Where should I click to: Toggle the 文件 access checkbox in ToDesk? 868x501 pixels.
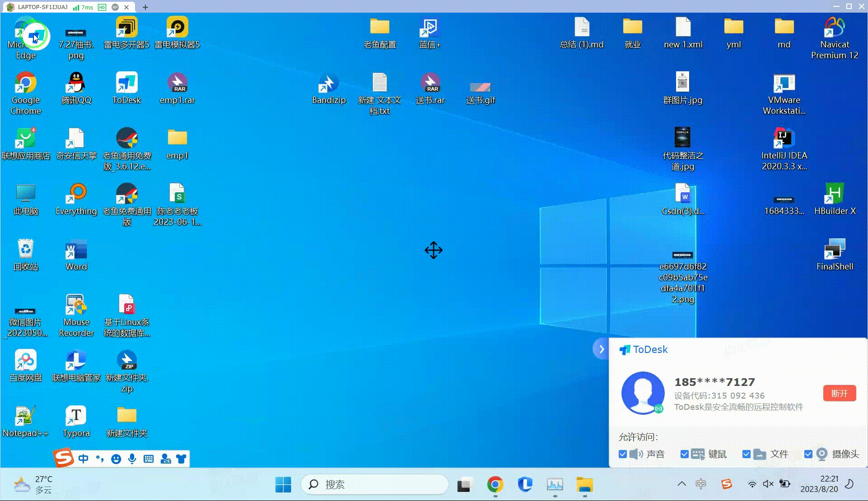coord(747,454)
